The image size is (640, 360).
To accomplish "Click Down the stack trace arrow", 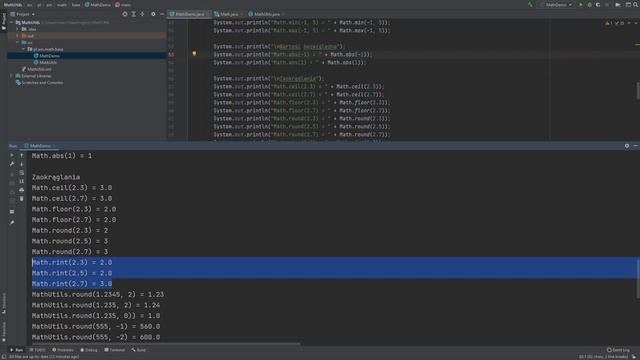I will click(x=22, y=164).
